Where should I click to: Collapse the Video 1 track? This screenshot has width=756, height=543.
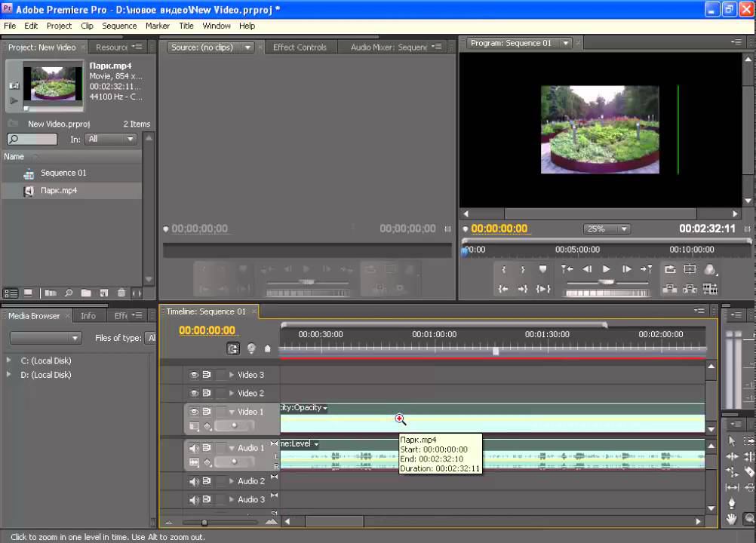coord(232,412)
